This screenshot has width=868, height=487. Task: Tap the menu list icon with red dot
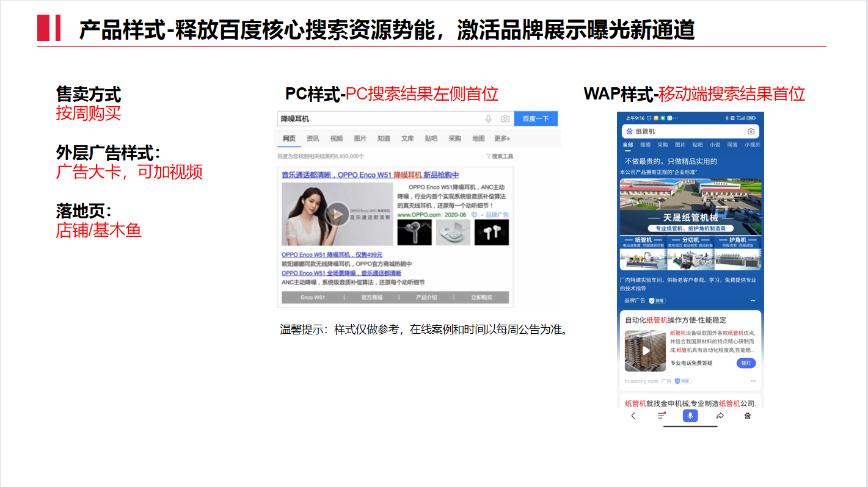pos(662,416)
